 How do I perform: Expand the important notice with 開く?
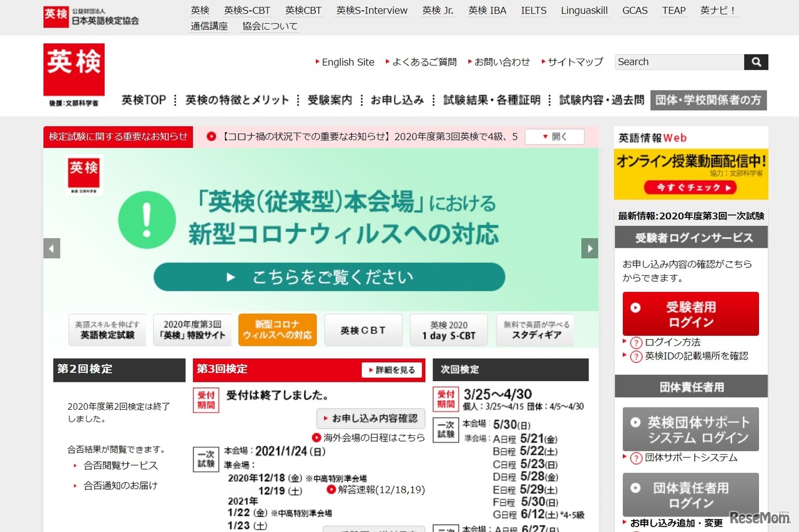(x=554, y=137)
